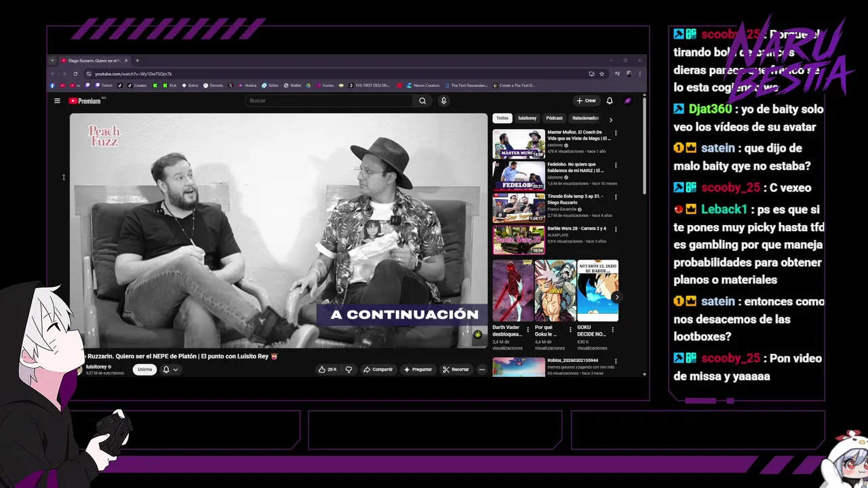Click the search magnifier button
The height and width of the screenshot is (488, 868).
pyautogui.click(x=422, y=101)
